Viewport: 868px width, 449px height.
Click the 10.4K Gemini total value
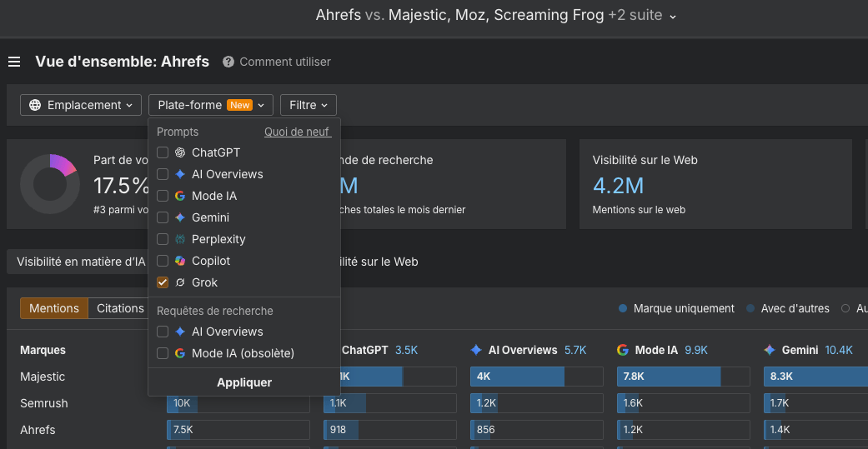(x=839, y=350)
